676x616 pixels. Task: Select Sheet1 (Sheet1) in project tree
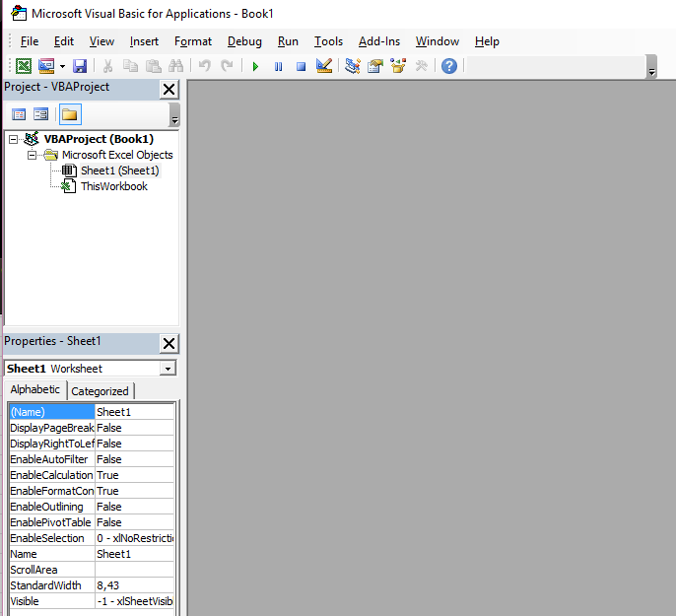point(120,171)
